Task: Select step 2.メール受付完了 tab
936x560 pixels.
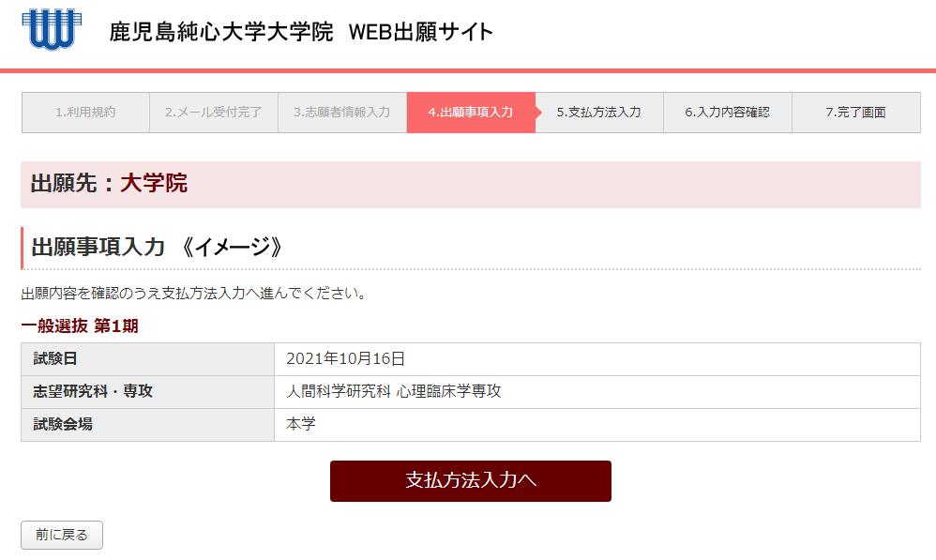Action: tap(214, 113)
